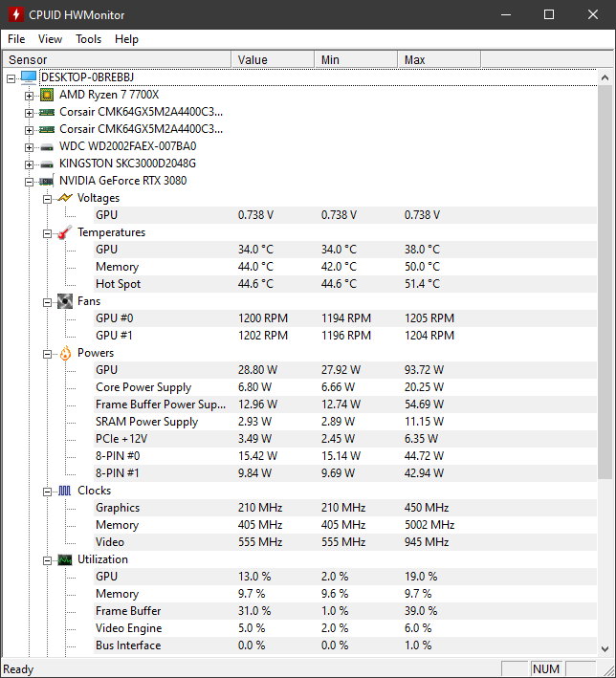This screenshot has height=678, width=616.
Task: Click the Voltages lightning icon
Action: pyautogui.click(x=65, y=198)
